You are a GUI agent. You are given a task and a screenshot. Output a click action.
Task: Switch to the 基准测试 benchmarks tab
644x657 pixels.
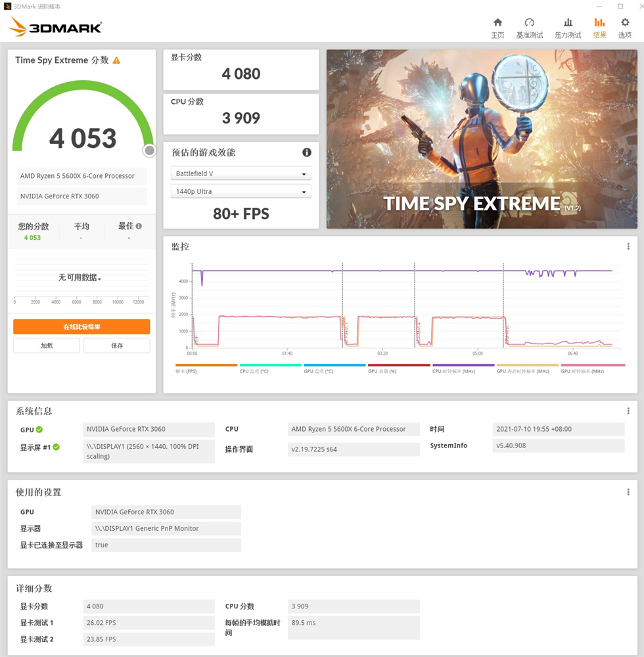tap(529, 28)
